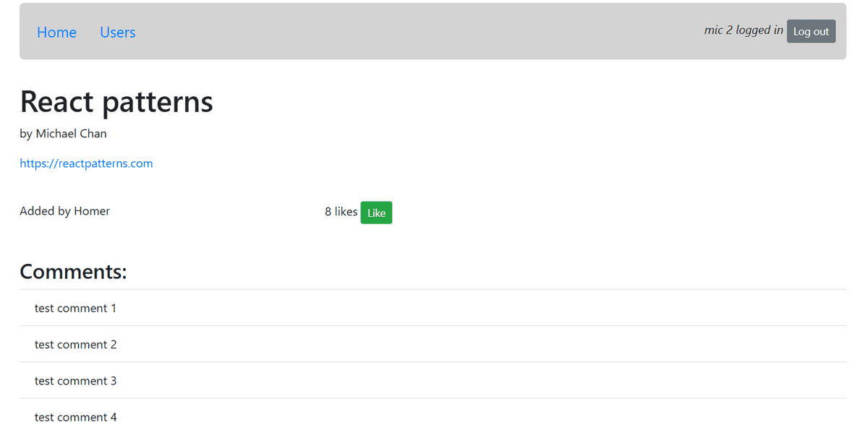The image size is (868, 433).
Task: Open the Users page from navbar
Action: (117, 33)
